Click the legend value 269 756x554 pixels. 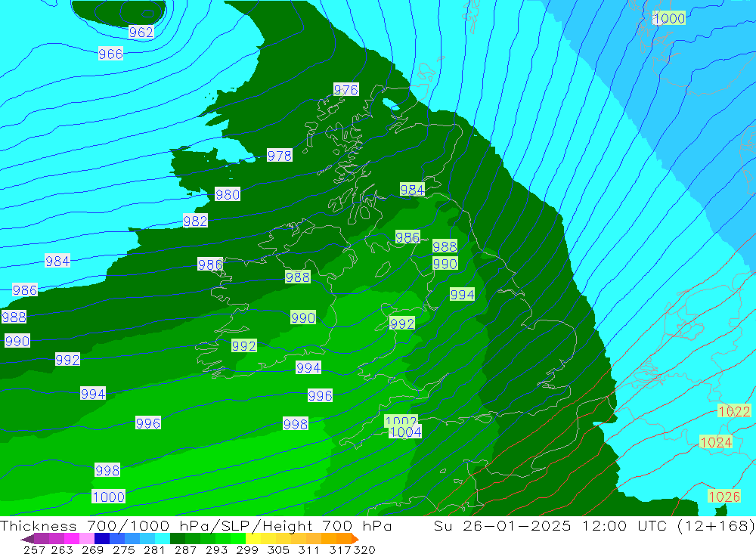(92, 549)
